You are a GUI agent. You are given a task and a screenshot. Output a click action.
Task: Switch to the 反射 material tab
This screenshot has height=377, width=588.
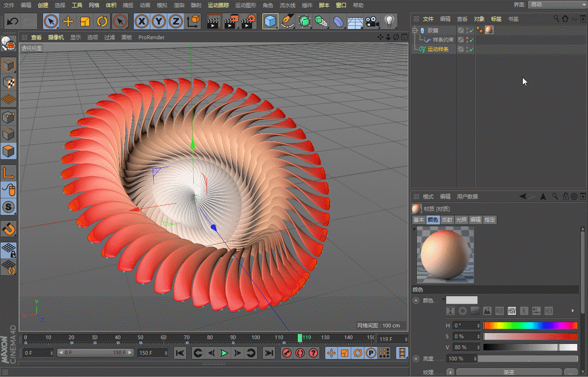[447, 220]
